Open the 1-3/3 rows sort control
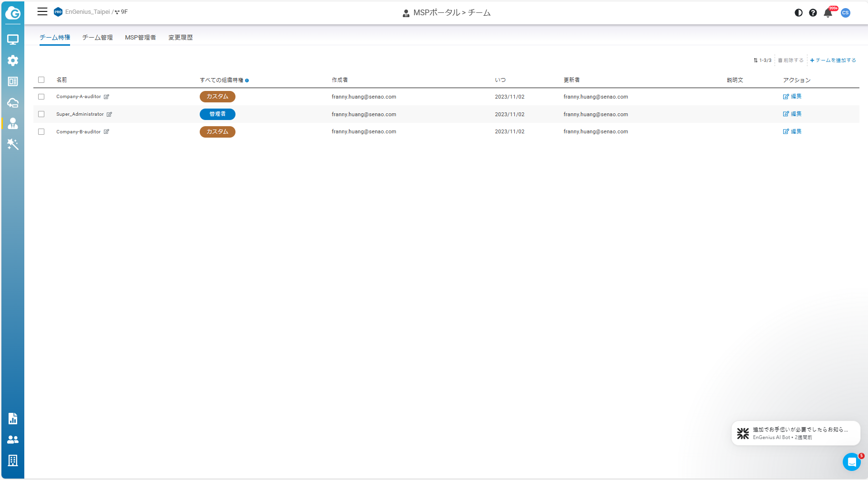The width and height of the screenshot is (868, 480). pyautogui.click(x=762, y=60)
